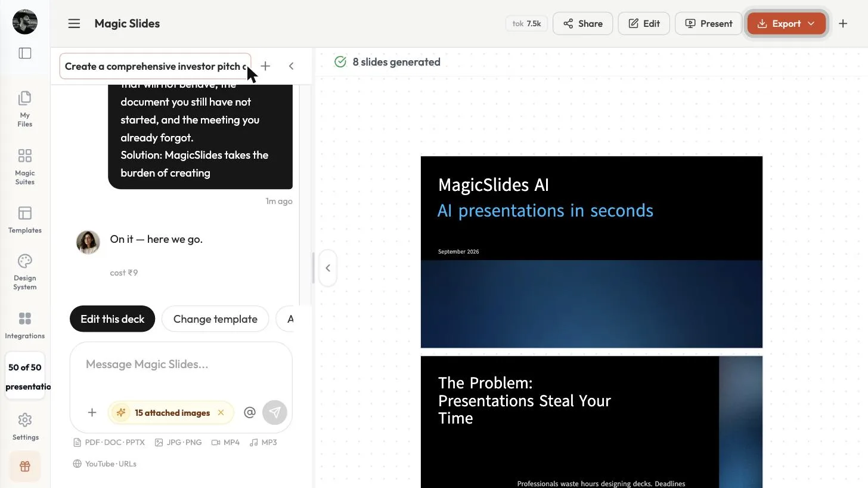
Task: Click the Magic Slides title text
Action: coord(127,24)
